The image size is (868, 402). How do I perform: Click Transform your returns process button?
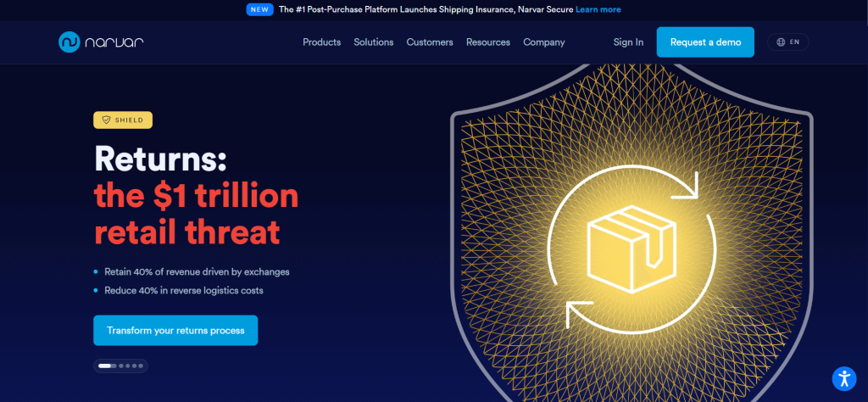tap(175, 331)
